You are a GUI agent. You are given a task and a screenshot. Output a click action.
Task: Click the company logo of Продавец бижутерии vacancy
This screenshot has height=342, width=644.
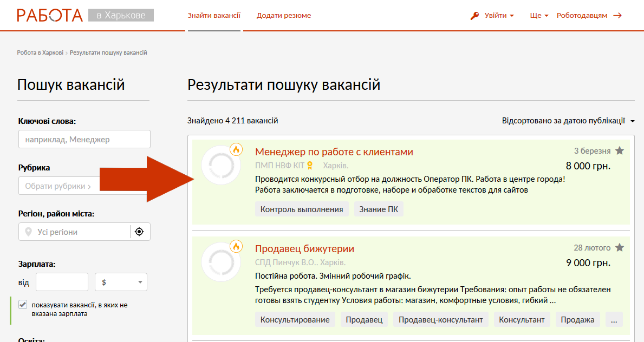pos(220,262)
